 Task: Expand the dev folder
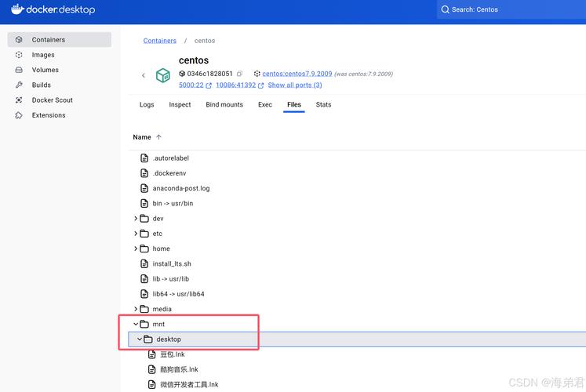pos(136,219)
